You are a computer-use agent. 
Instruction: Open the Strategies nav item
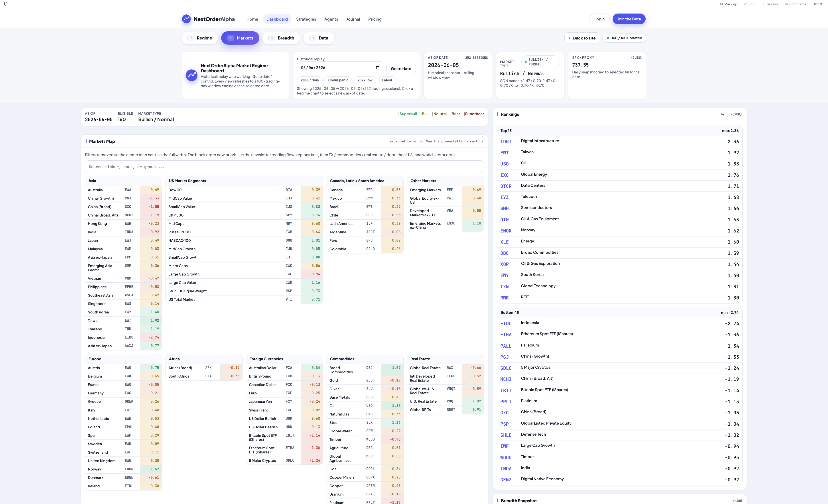[x=306, y=19]
